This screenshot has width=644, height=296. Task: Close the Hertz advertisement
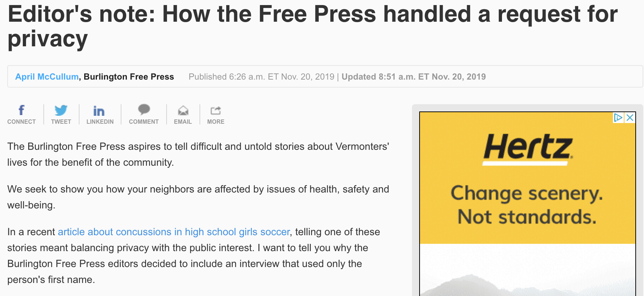pyautogui.click(x=630, y=118)
